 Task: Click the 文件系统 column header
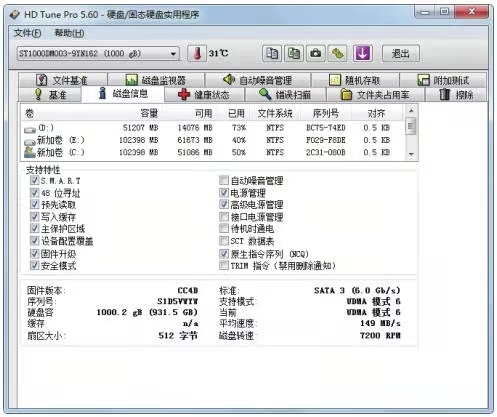275,113
